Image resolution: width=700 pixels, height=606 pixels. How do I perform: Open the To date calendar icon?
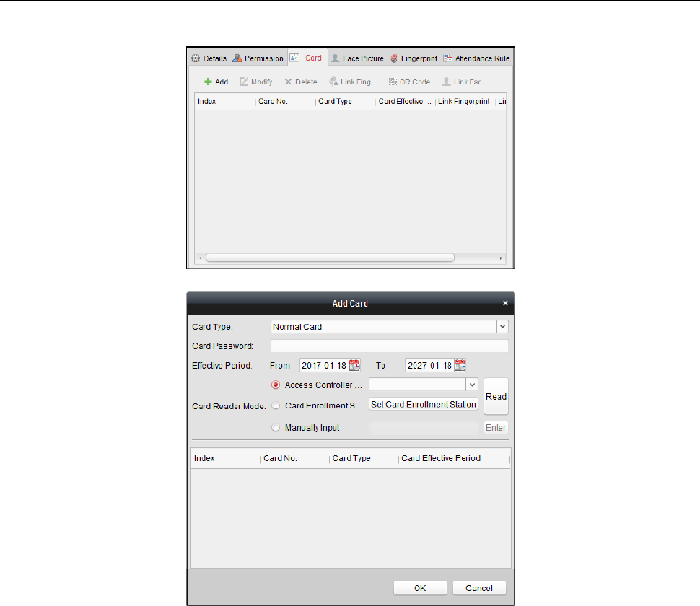tap(460, 365)
